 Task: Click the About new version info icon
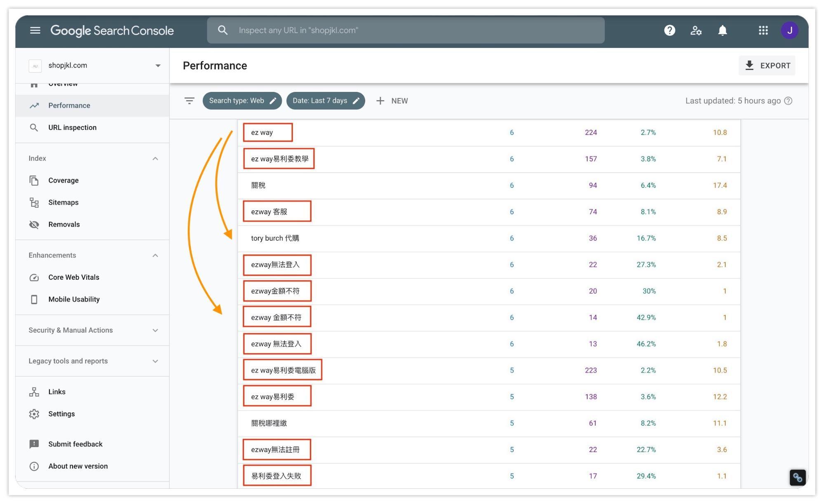pyautogui.click(x=34, y=466)
